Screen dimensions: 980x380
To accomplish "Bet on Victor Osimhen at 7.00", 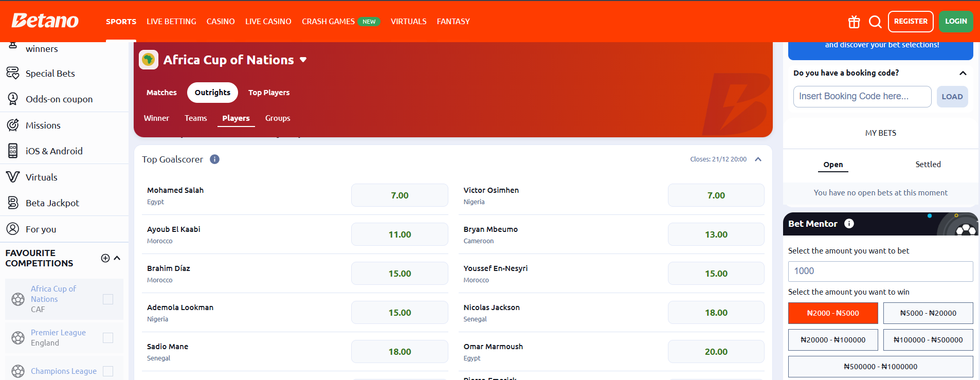I will [716, 195].
